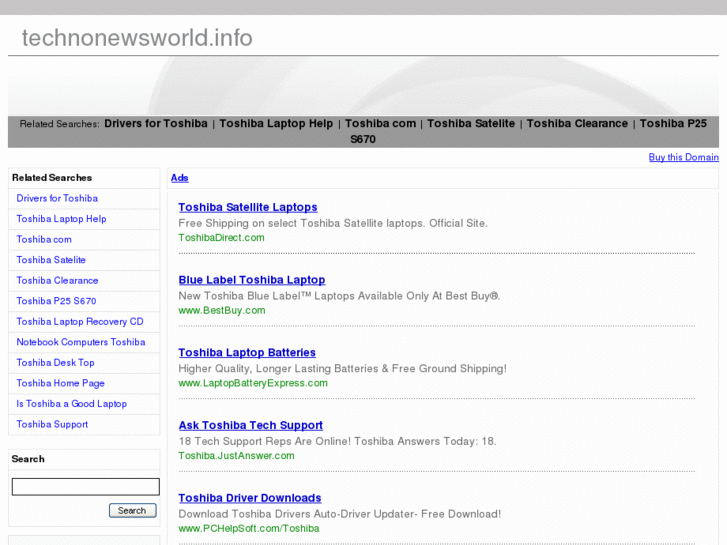Click the www.LaptopBatteryExpress.com URL
This screenshot has height=545, width=727.
pyautogui.click(x=253, y=383)
